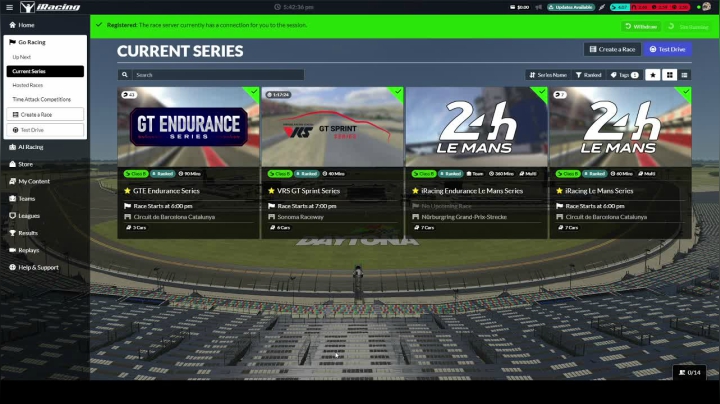The height and width of the screenshot is (404, 720).
Task: Open the 0/14 friends counter
Action: point(690,372)
